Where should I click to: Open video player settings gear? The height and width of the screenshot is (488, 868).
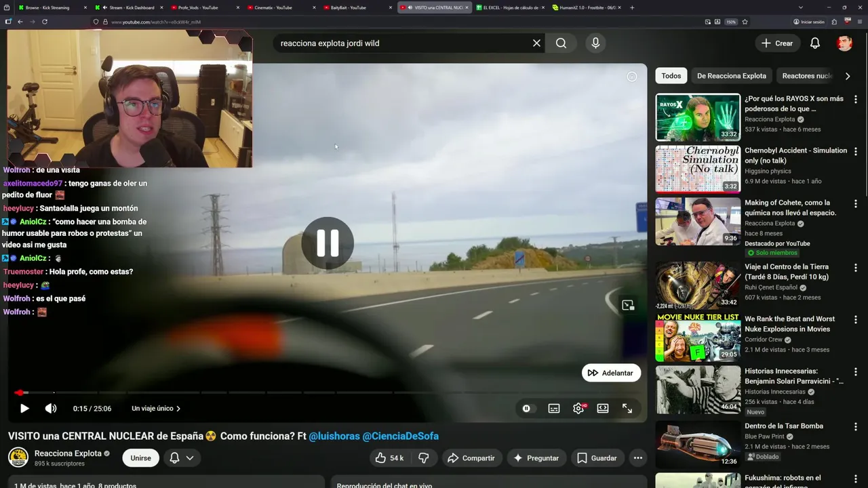coord(578,409)
